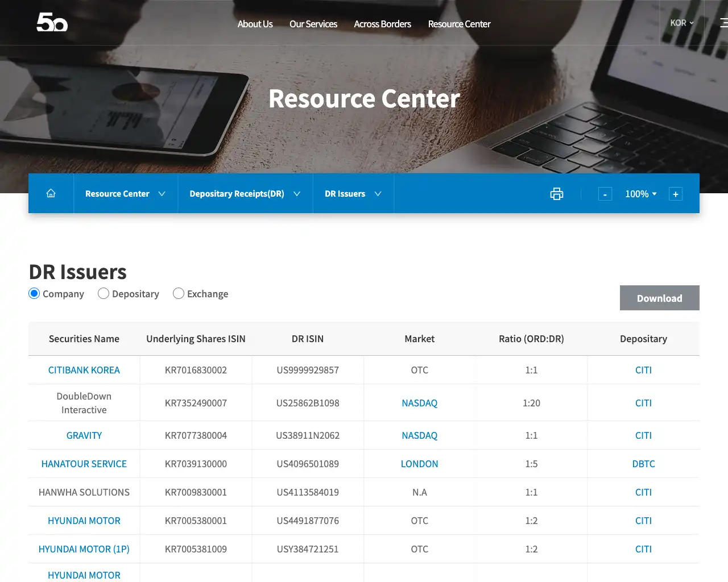This screenshot has height=582, width=728.
Task: Open the CITIBANK KOREA securities link
Action: [84, 370]
